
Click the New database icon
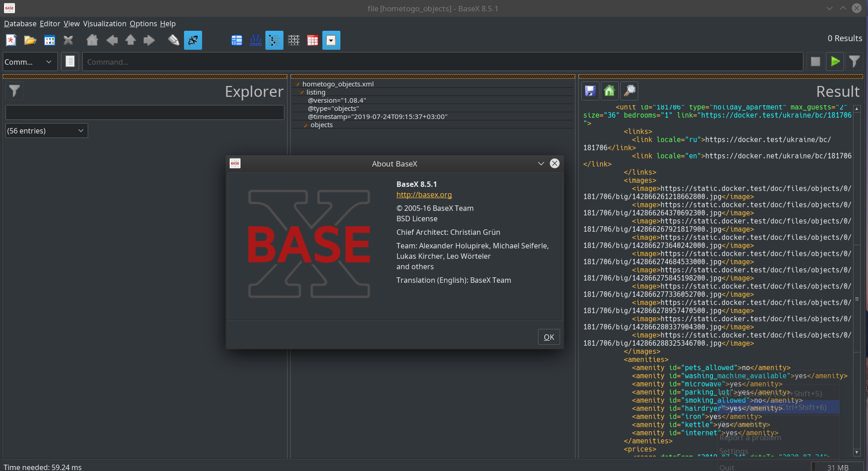click(x=11, y=40)
